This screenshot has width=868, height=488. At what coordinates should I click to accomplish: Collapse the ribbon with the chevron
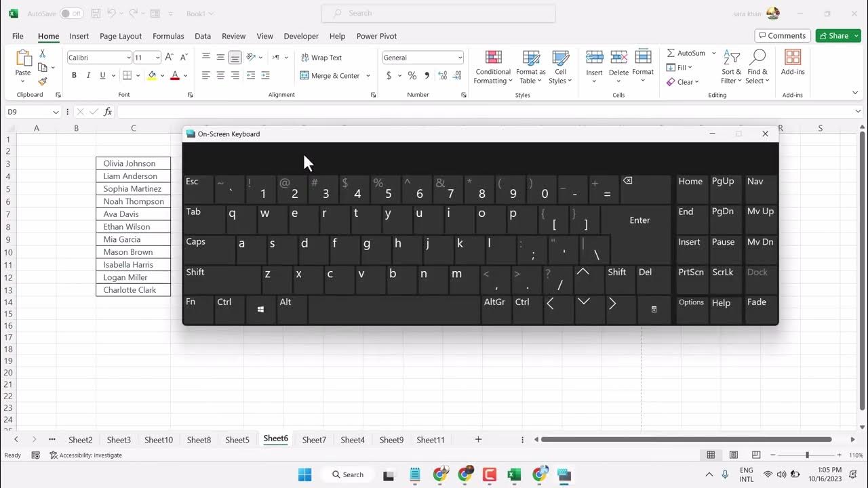(855, 94)
